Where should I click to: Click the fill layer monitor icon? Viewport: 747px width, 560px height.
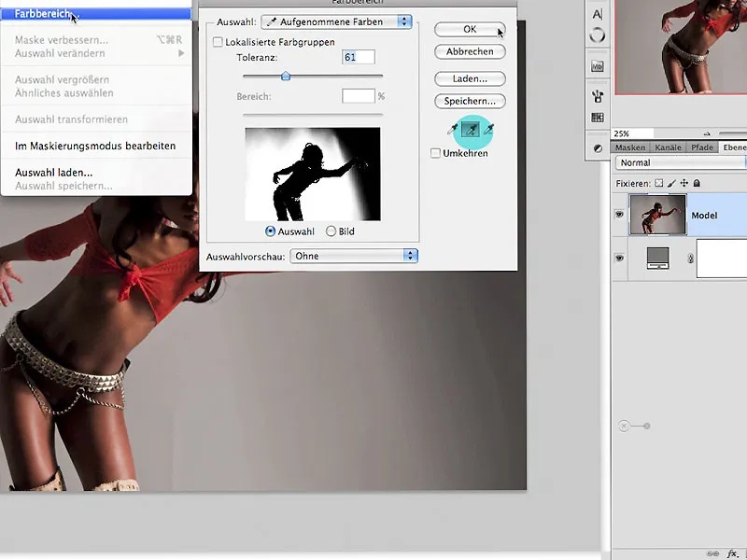pyautogui.click(x=658, y=259)
